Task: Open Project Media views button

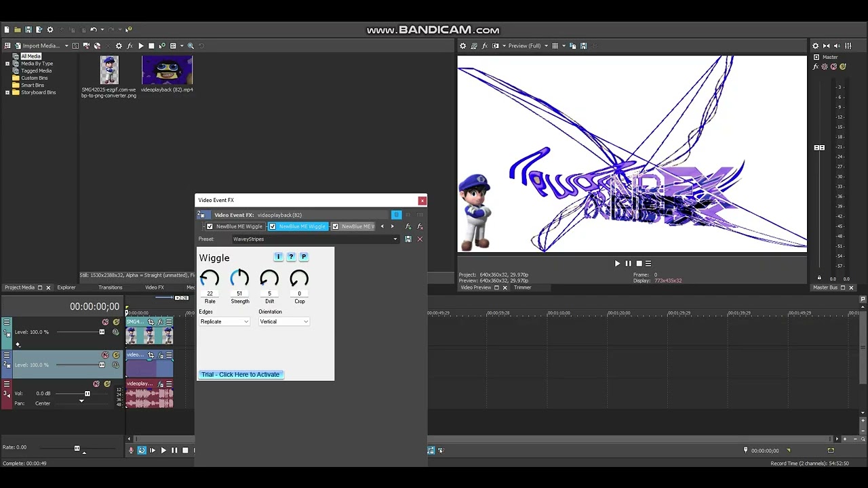Action: (173, 46)
